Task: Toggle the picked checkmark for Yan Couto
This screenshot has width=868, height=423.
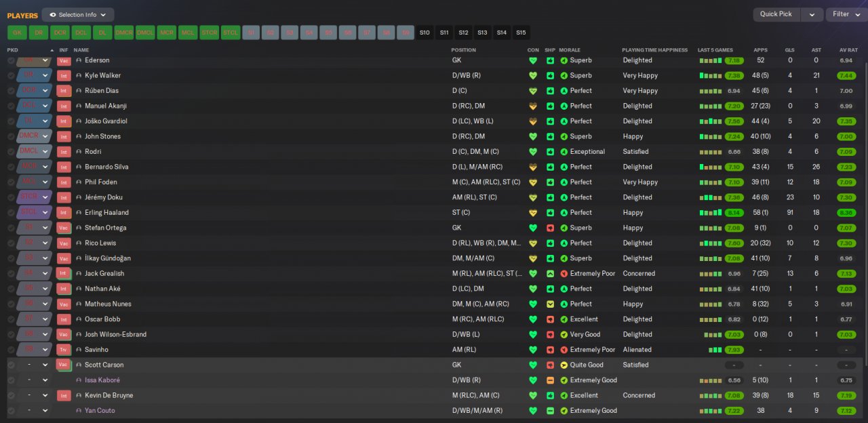Action: tap(11, 411)
